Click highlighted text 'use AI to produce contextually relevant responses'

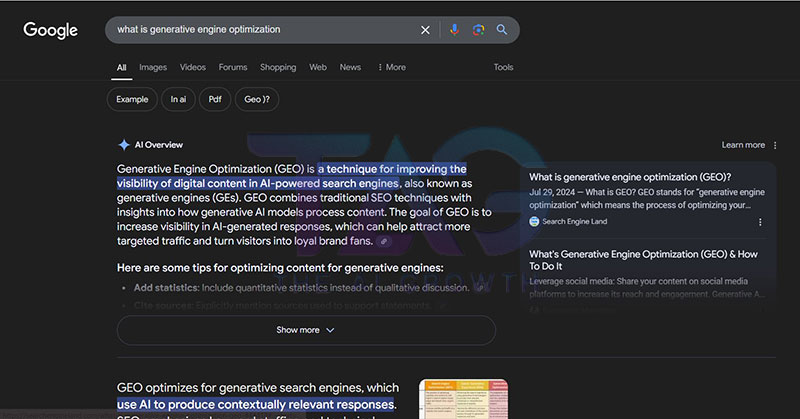click(256, 405)
